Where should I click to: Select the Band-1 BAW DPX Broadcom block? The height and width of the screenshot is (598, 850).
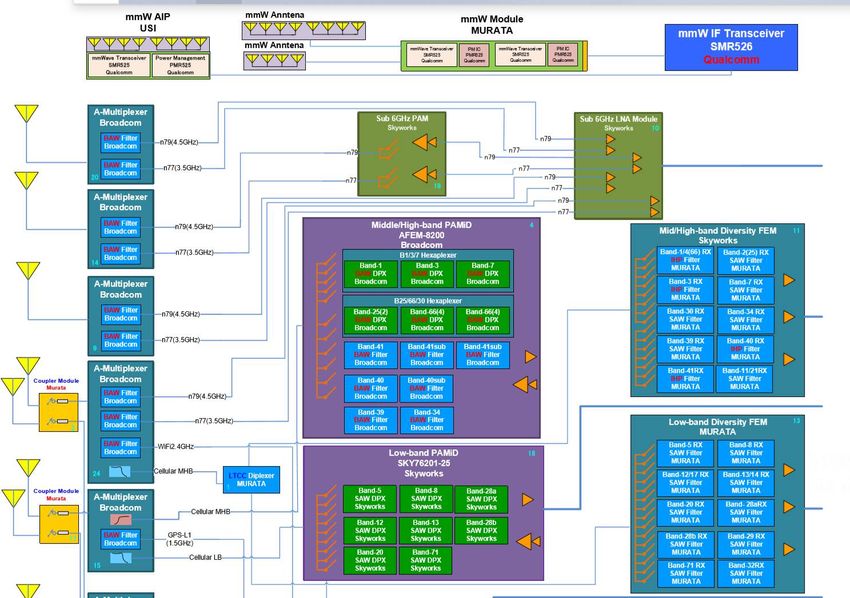371,274
